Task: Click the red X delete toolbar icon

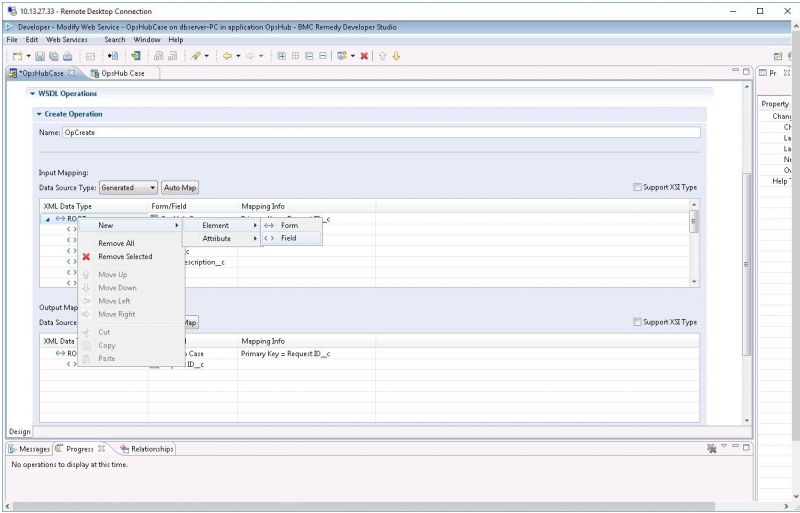Action: pyautogui.click(x=364, y=56)
